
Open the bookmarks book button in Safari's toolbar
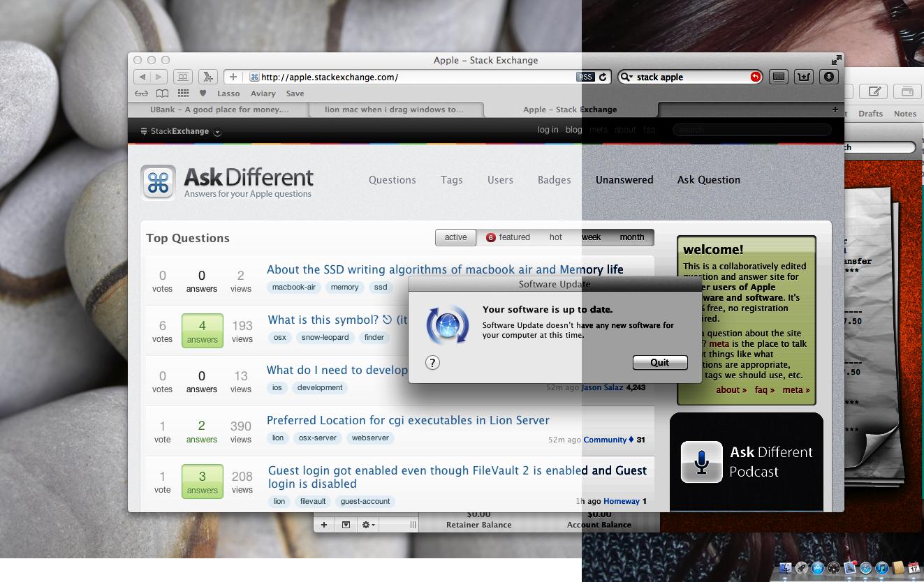click(x=183, y=77)
